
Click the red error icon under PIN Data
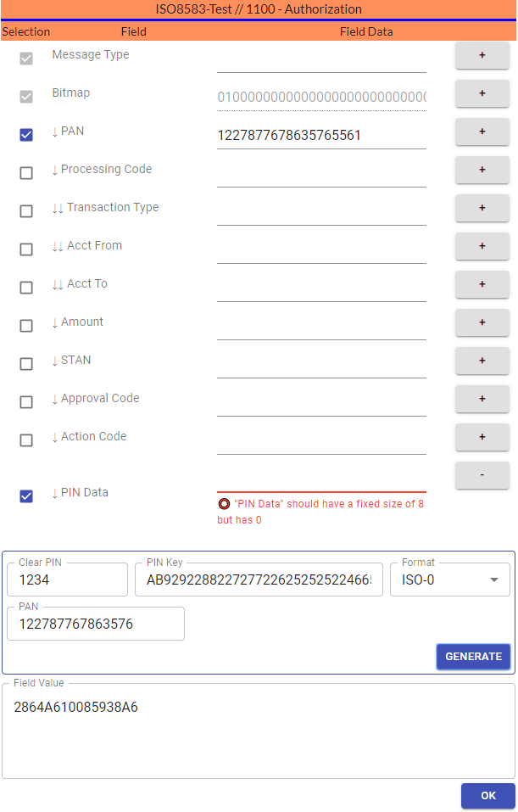[224, 503]
